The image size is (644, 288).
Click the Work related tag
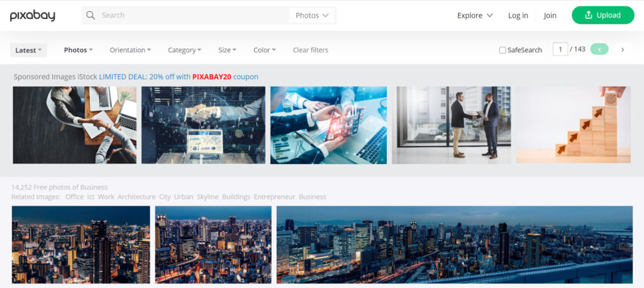pos(106,197)
